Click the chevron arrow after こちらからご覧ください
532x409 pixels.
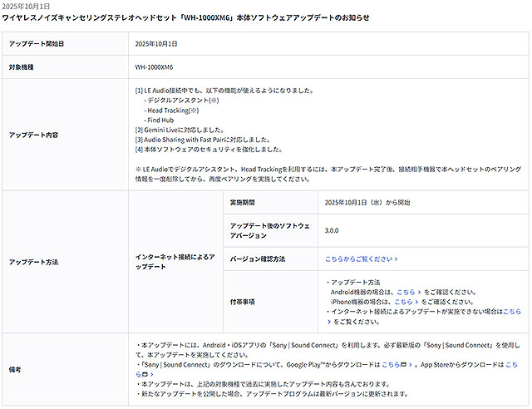tap(395, 259)
